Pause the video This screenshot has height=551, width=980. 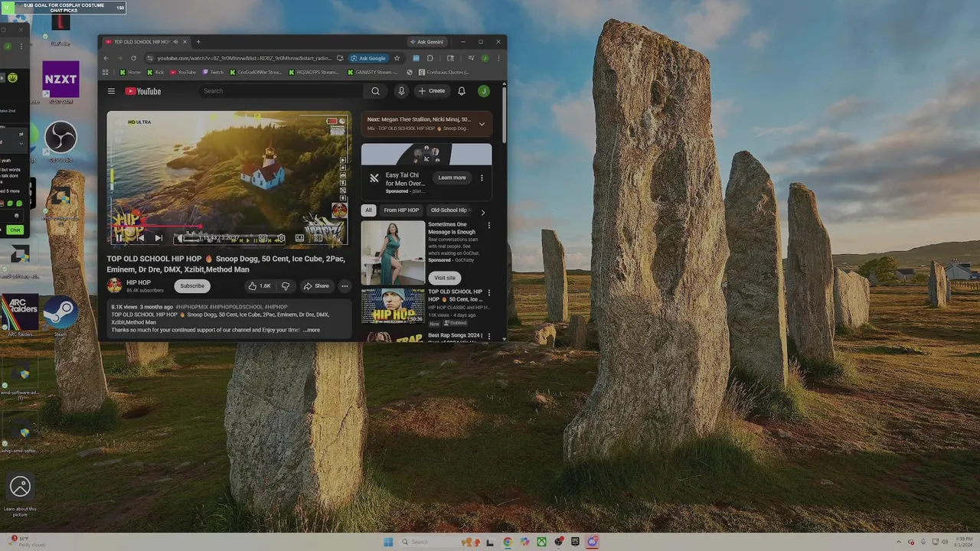(119, 238)
